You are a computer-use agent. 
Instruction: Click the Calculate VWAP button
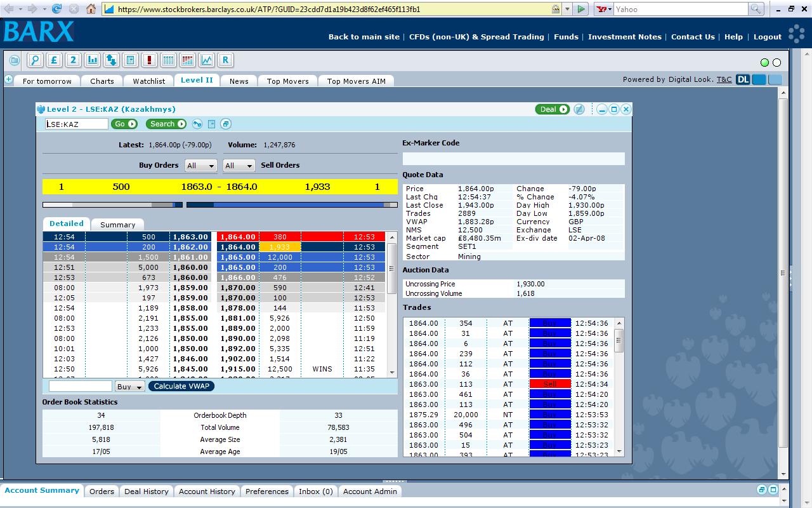181,386
